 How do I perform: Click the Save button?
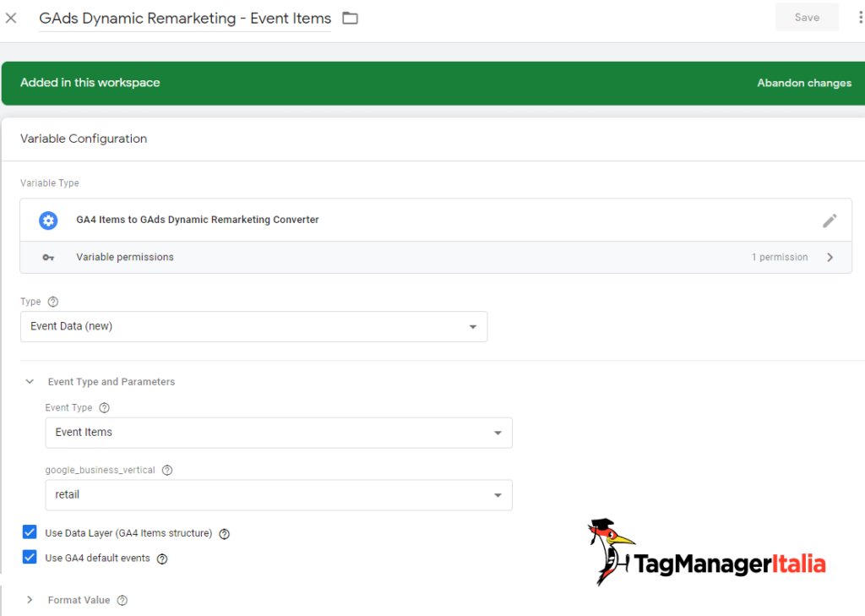click(807, 18)
